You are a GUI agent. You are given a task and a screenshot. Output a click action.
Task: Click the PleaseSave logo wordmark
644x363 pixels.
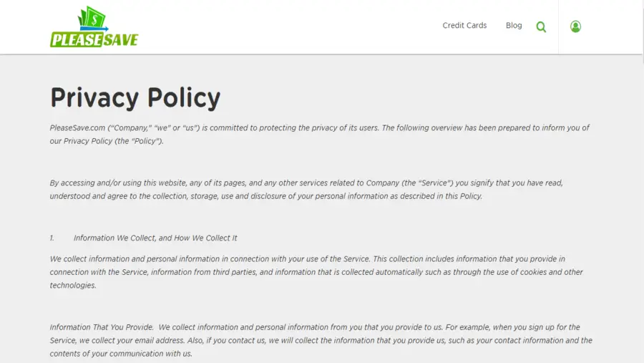[94, 40]
